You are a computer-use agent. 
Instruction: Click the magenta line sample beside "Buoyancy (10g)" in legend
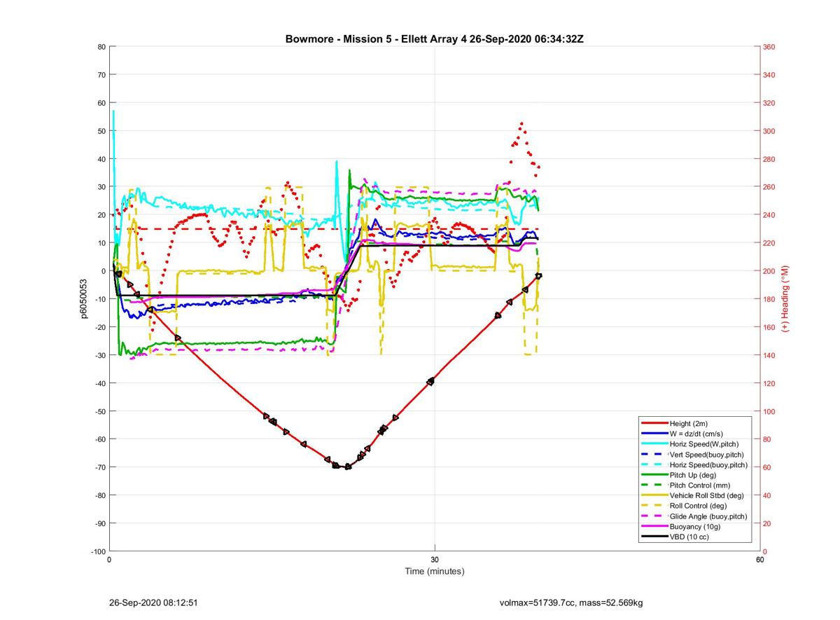653,526
